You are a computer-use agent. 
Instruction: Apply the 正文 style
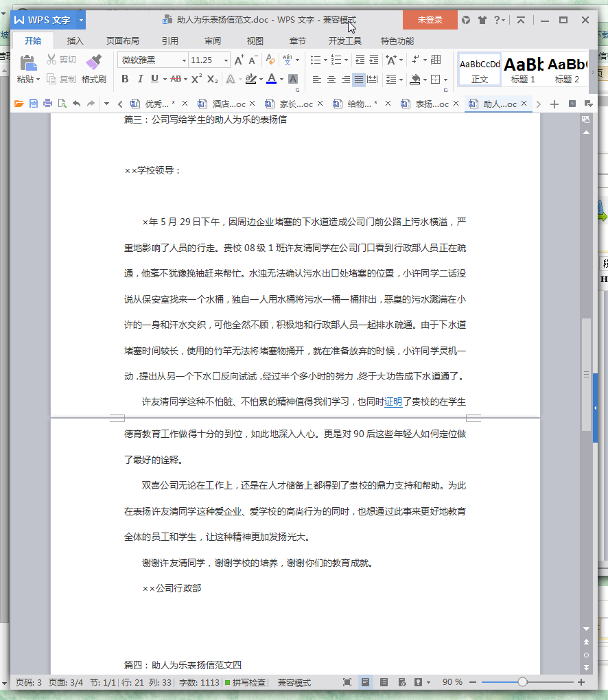480,70
